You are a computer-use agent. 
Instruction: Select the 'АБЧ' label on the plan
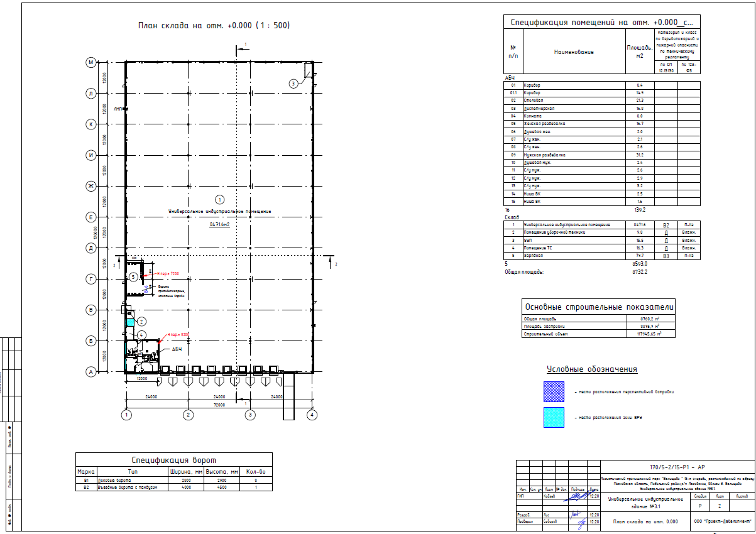pos(176,348)
